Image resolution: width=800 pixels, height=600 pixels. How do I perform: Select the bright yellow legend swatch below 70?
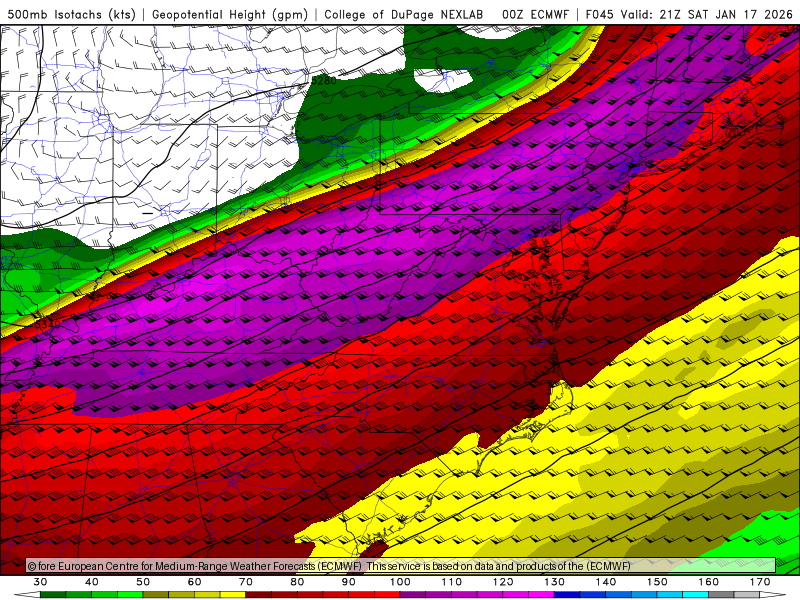click(x=233, y=595)
